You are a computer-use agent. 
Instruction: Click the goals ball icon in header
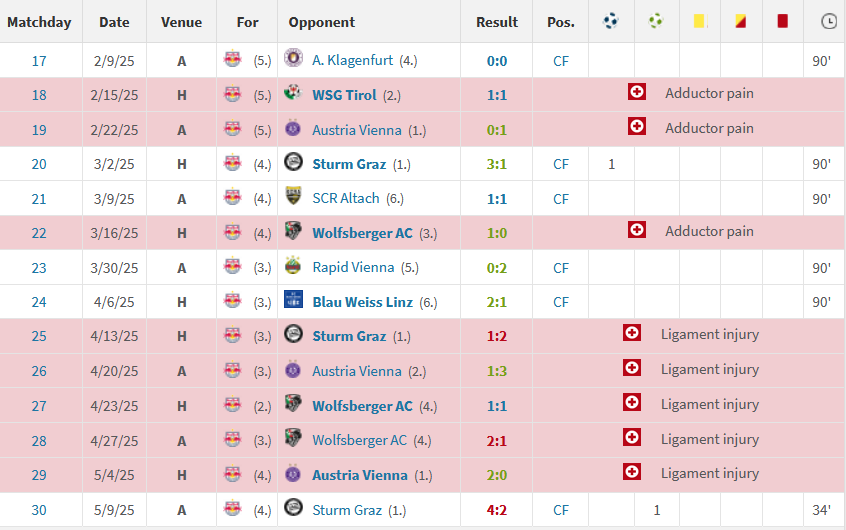pos(611,21)
